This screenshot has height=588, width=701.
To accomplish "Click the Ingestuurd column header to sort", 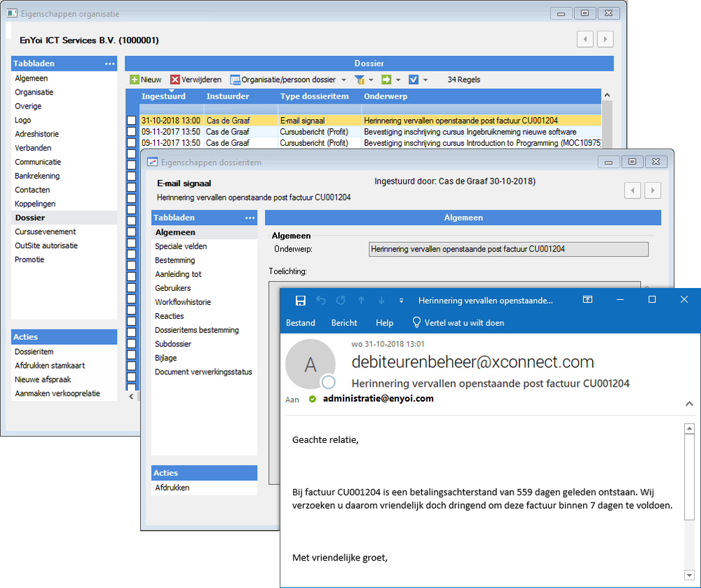I will 163,96.
